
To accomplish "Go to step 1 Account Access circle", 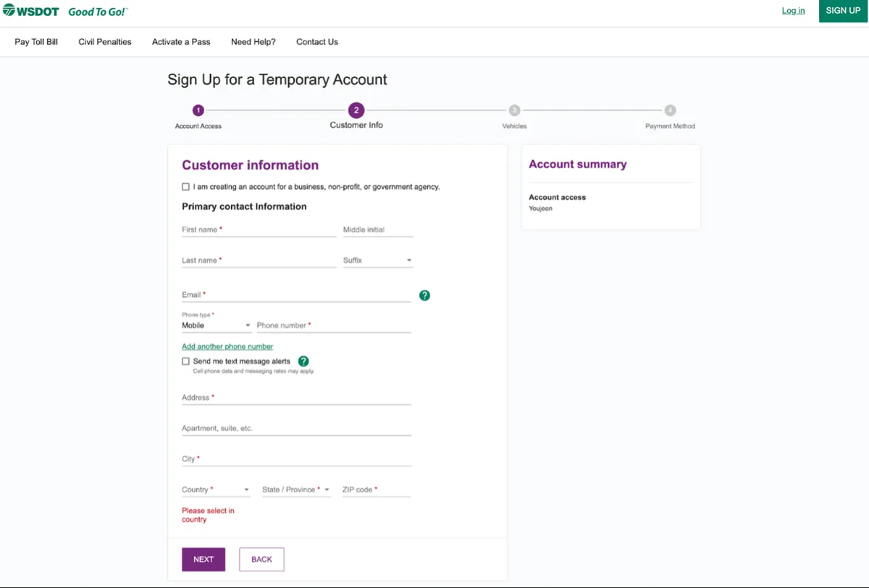I will pos(198,110).
